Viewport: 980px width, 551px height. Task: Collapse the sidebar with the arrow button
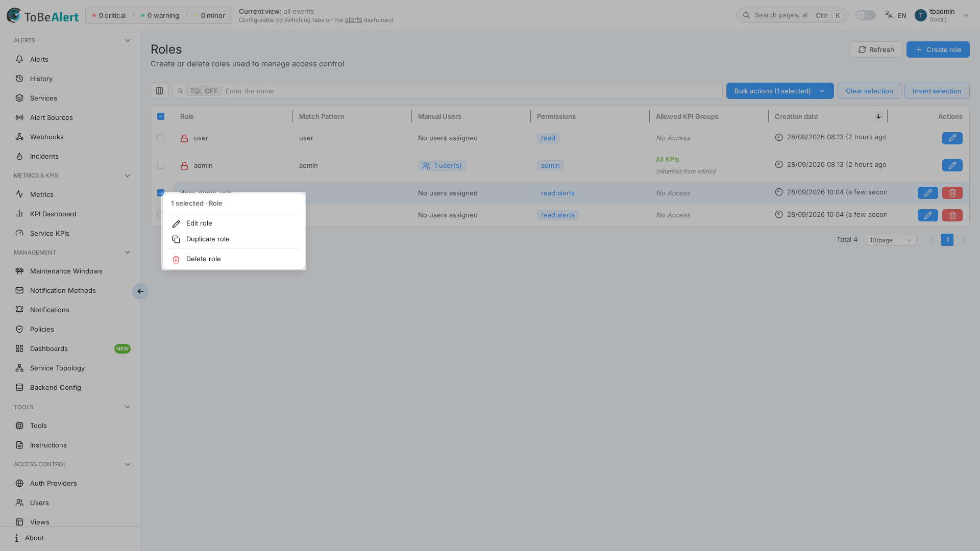tap(140, 291)
